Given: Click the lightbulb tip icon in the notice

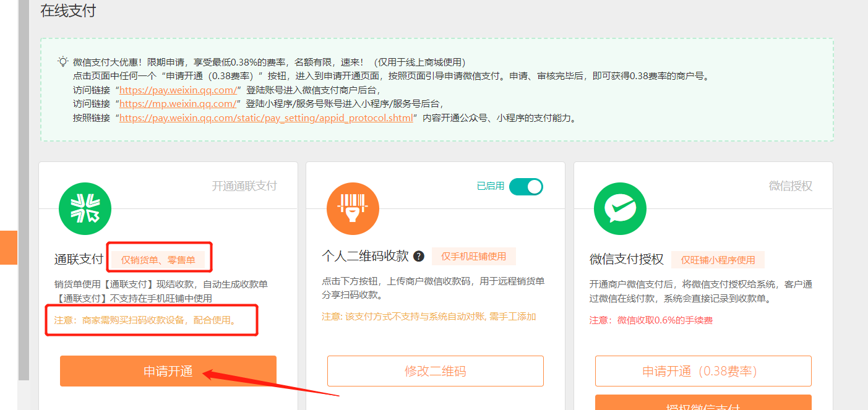Looking at the screenshot, I should 63,61.
